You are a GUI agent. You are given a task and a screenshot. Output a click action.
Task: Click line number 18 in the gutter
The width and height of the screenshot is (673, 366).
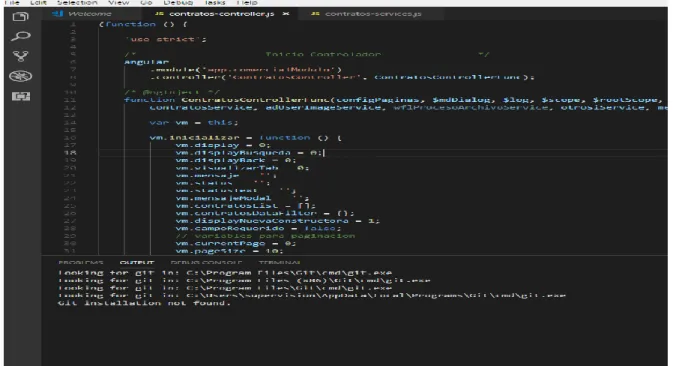[x=70, y=153]
